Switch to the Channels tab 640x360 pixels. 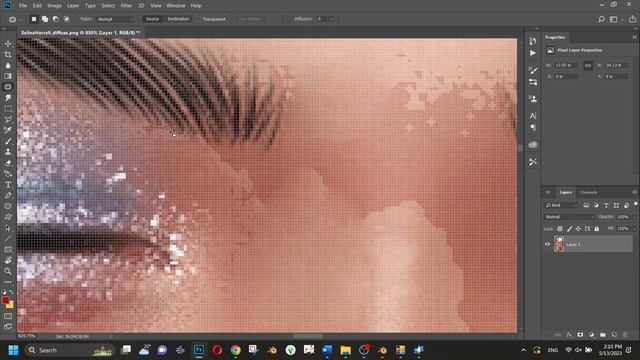[x=588, y=192]
